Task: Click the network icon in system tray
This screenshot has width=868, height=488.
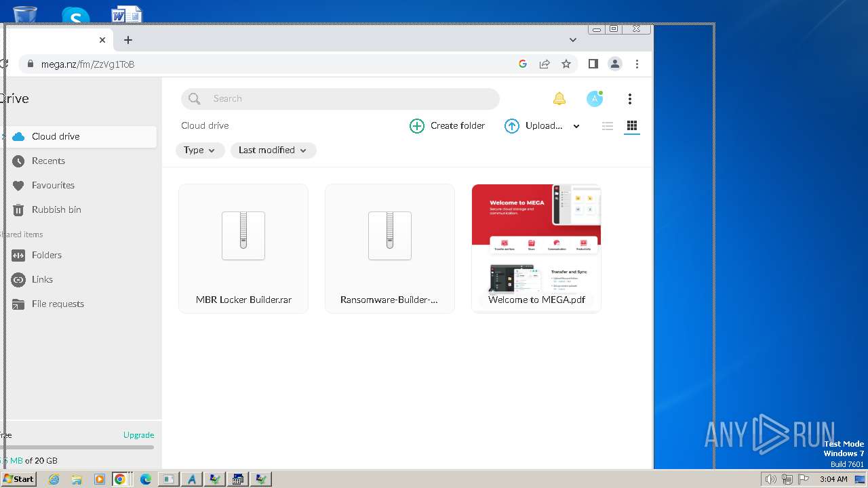Action: (787, 479)
